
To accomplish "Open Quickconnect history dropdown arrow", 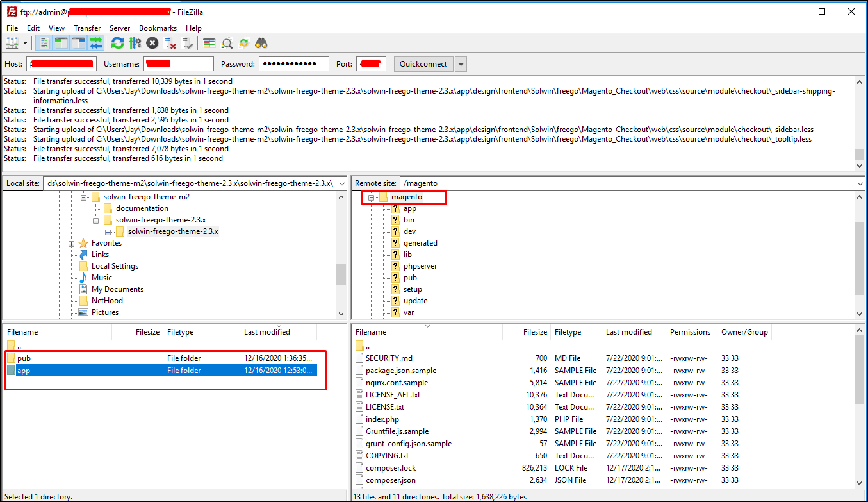I will pyautogui.click(x=461, y=64).
